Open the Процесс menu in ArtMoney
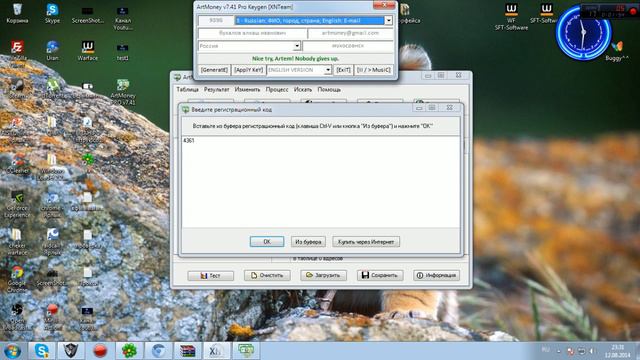Viewport: 640px width, 360px height. click(277, 89)
